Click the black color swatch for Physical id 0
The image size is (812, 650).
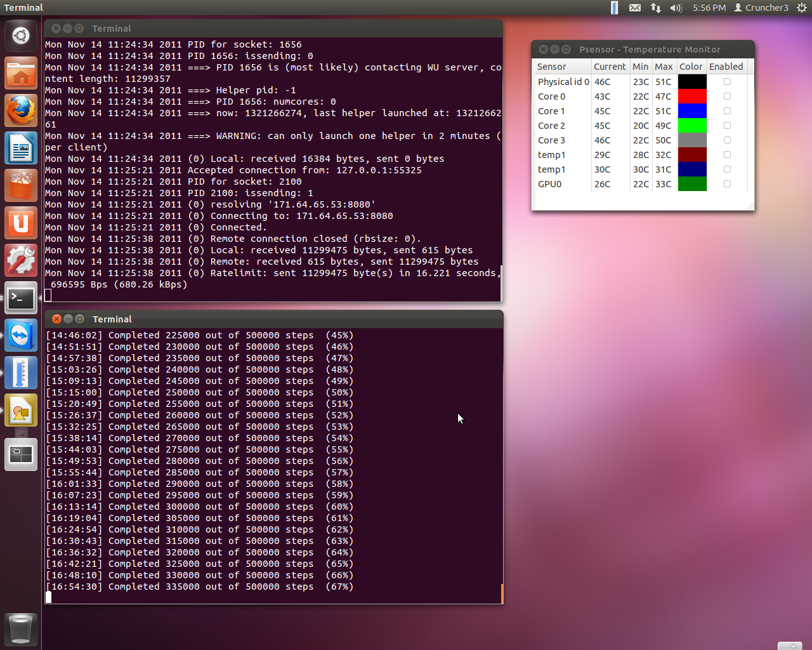692,82
